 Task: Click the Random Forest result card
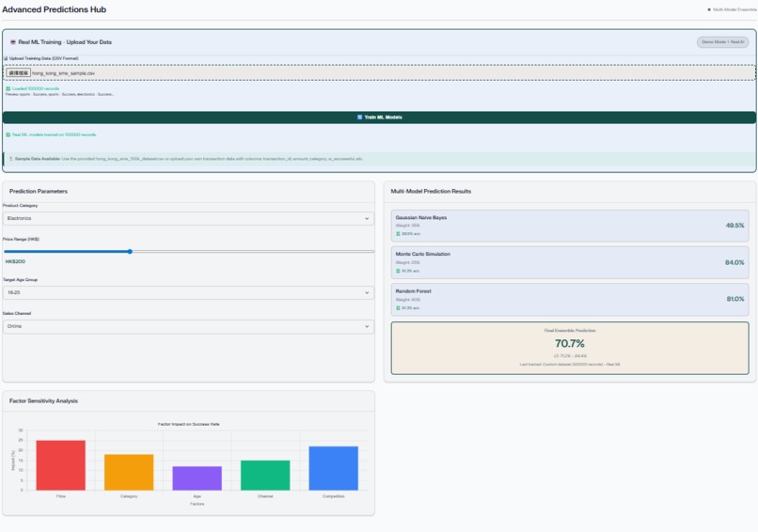[x=570, y=300]
